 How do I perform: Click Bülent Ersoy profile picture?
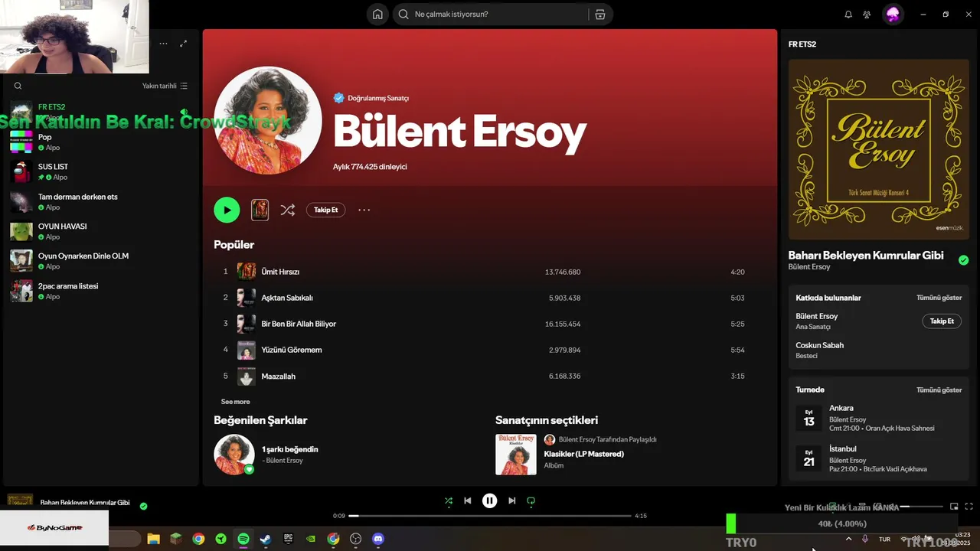pos(268,120)
